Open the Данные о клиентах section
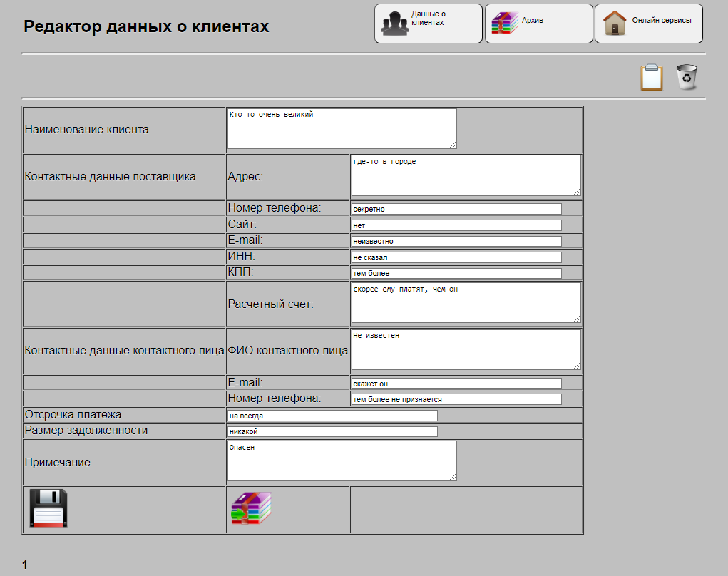The width and height of the screenshot is (728, 576). click(x=428, y=23)
